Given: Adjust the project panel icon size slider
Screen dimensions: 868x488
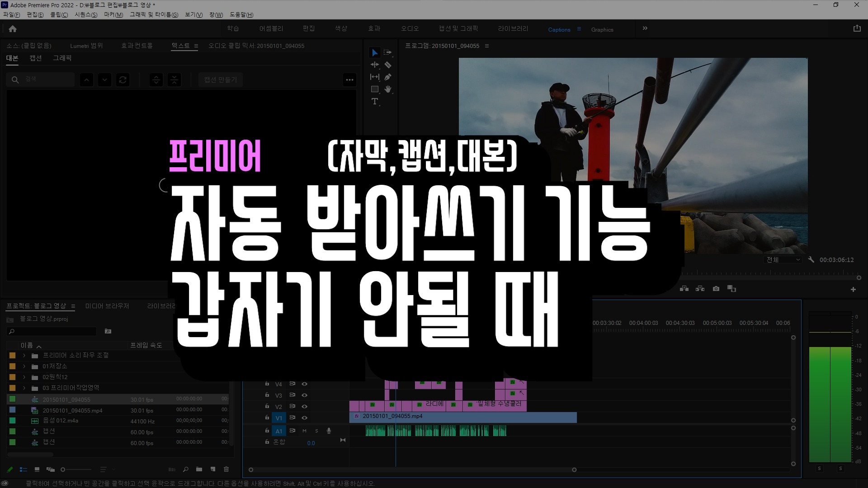Looking at the screenshot, I should click(x=63, y=469).
